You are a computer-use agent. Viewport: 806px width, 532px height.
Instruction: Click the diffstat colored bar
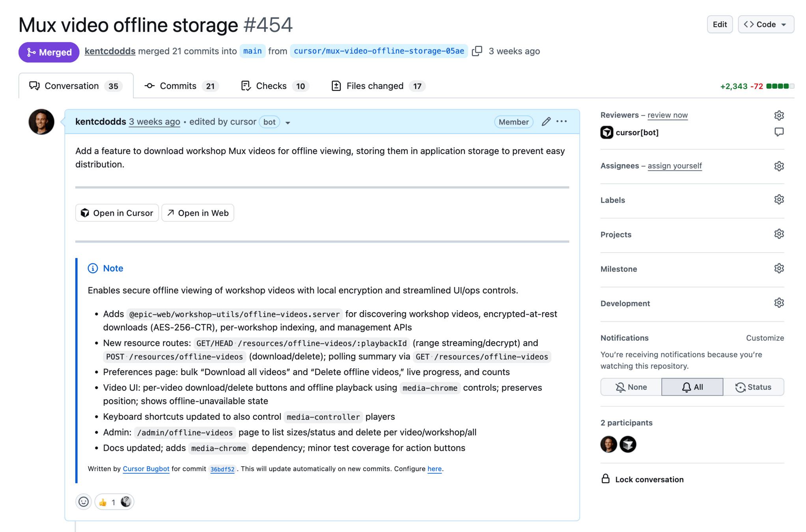click(780, 86)
